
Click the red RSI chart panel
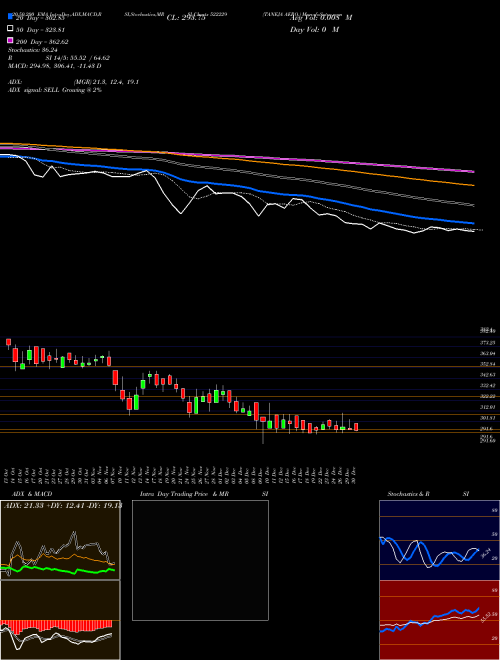point(439,620)
